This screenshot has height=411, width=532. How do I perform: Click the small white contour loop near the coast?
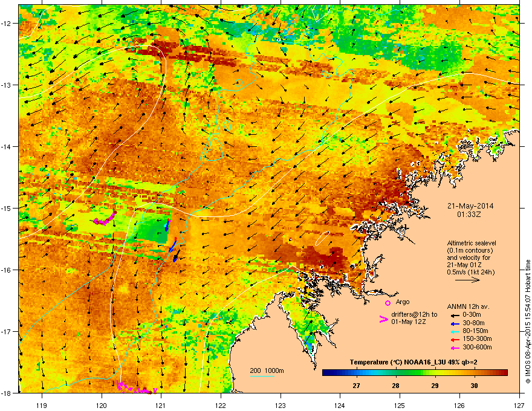[322, 238]
